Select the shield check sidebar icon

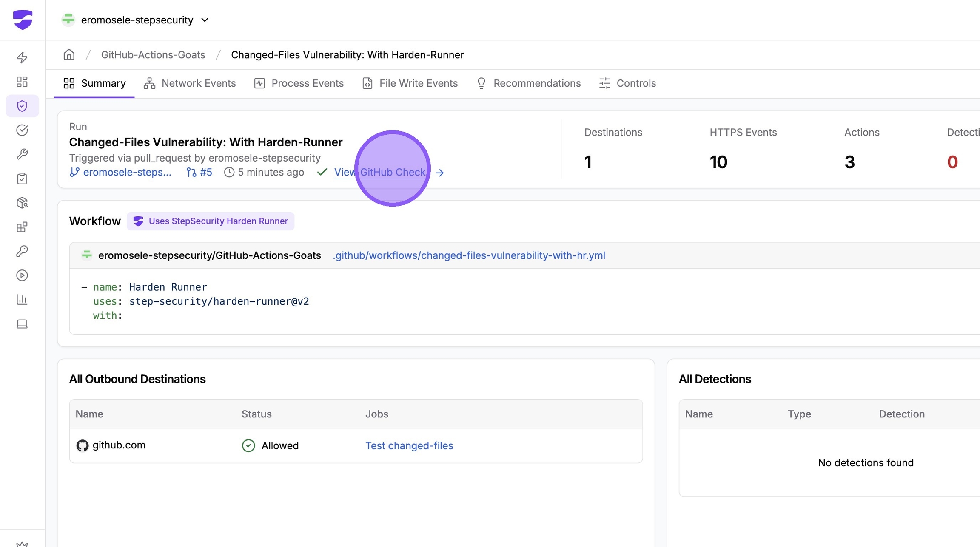click(22, 106)
